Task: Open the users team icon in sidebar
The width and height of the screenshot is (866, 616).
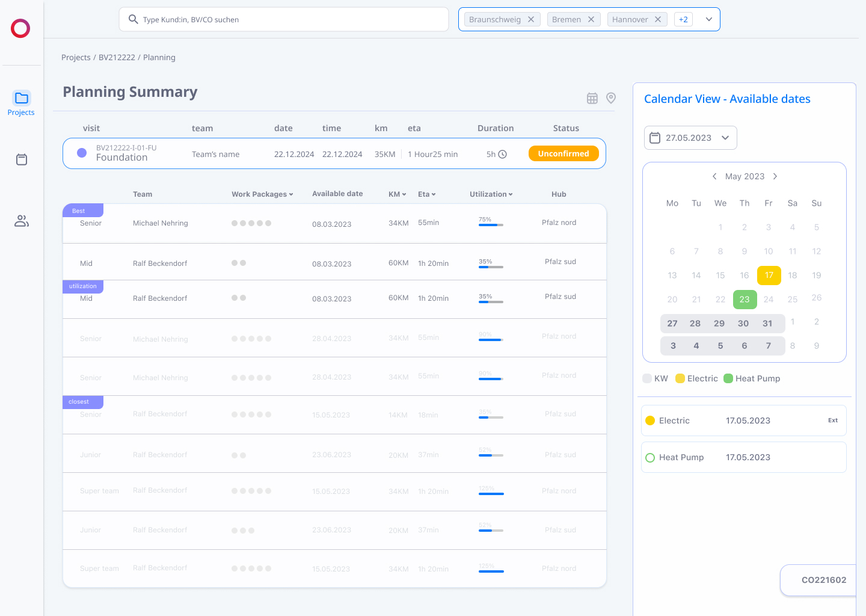Action: click(22, 221)
